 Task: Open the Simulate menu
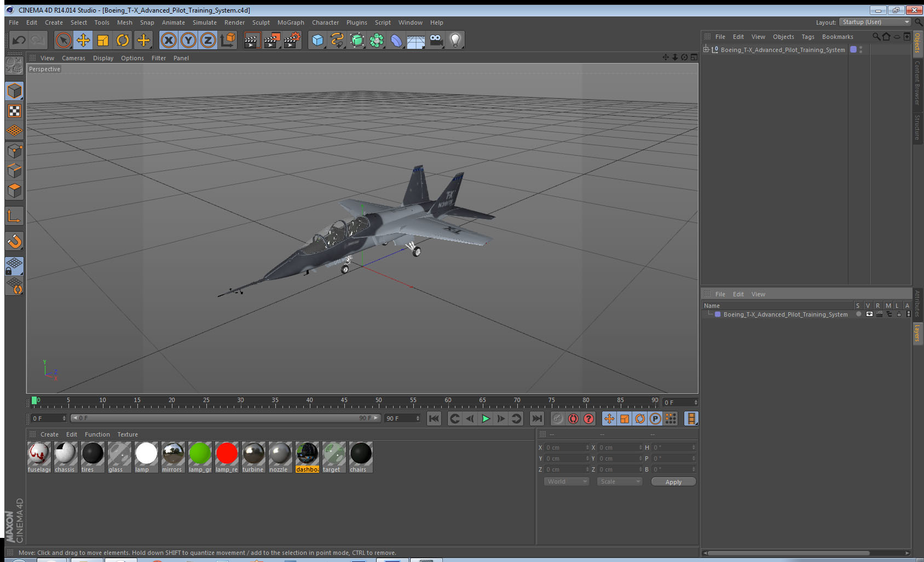pyautogui.click(x=205, y=22)
